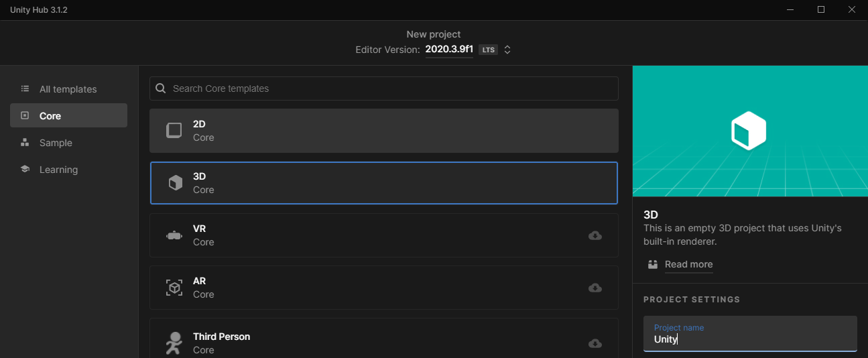Click the 2D template square icon
Image resolution: width=868 pixels, height=358 pixels.
(x=174, y=130)
